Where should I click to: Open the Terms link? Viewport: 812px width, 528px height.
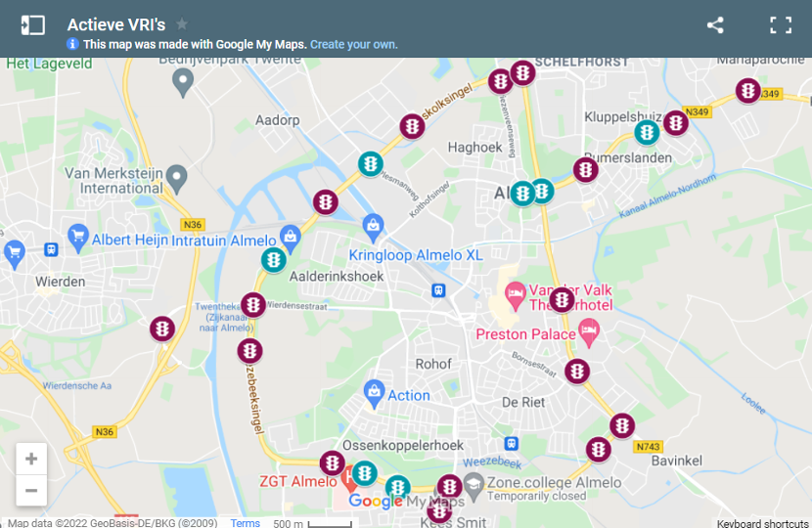(245, 523)
